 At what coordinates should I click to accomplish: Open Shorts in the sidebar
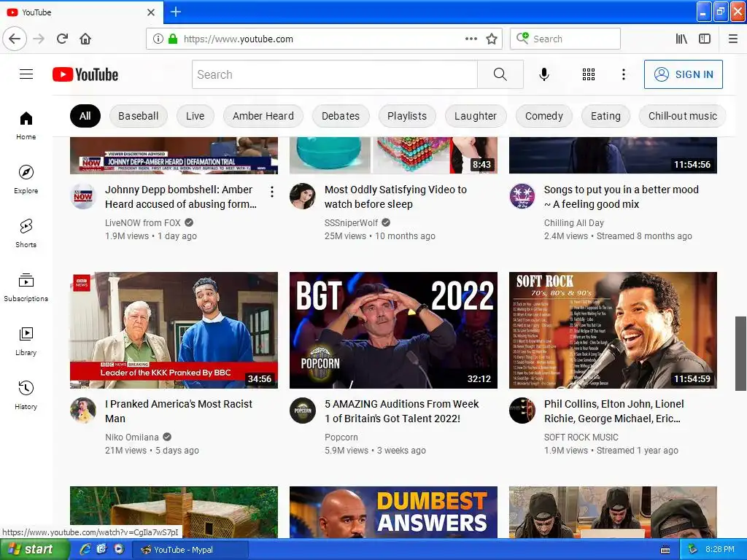point(26,233)
